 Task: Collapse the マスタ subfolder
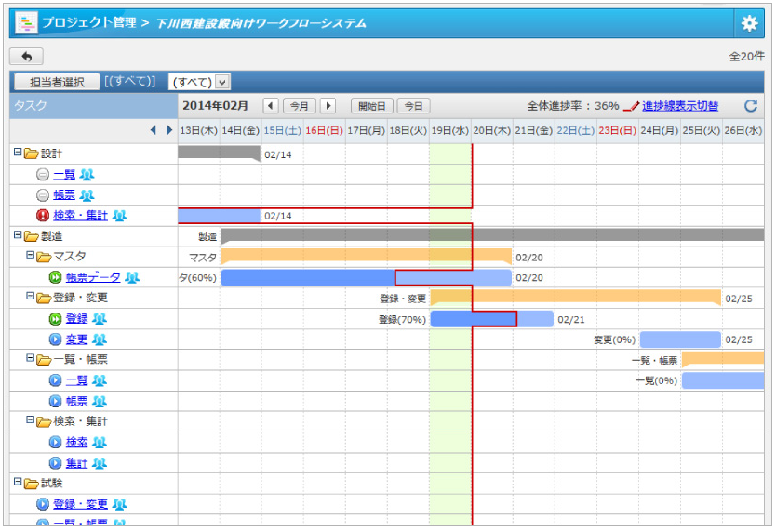point(29,256)
